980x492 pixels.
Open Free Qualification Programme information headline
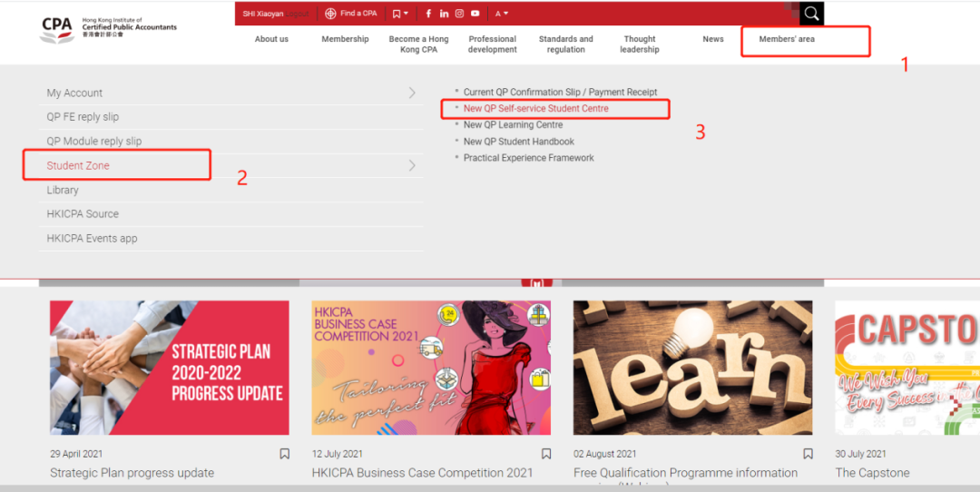tap(686, 473)
